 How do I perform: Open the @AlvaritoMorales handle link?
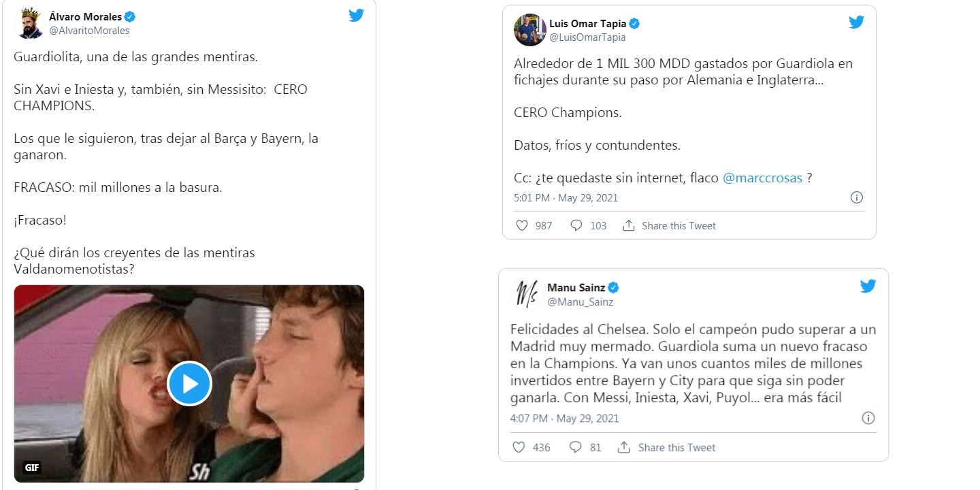click(x=89, y=31)
